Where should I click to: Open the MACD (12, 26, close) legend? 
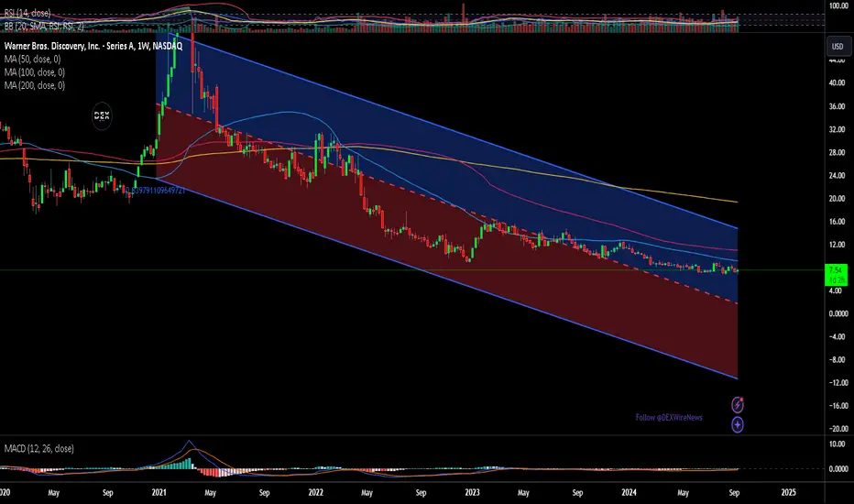[38, 448]
